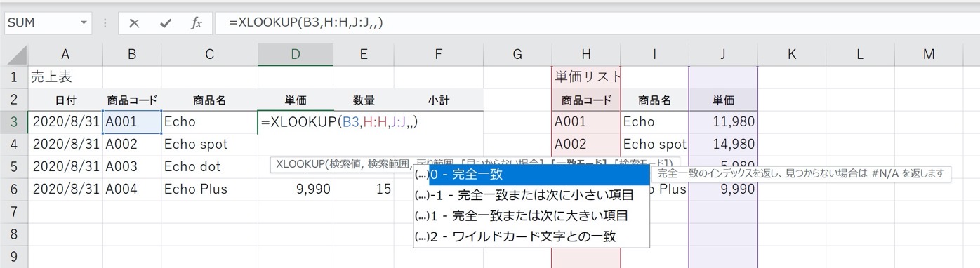Click cell C6 'Echo Plus'
980x268 pixels.
[209, 189]
